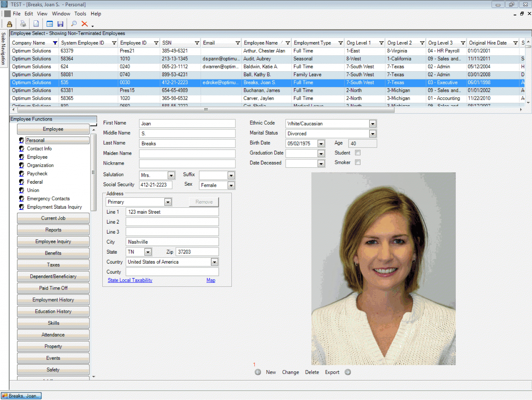Click Breaks, Joan taskbar window tab
Viewport: 532px width, 400px height.
click(21, 396)
